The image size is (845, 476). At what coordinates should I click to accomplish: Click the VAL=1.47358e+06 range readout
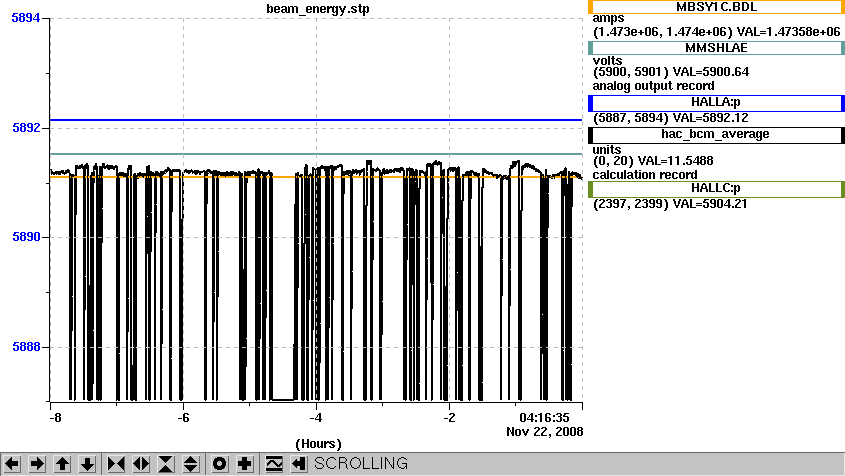point(717,32)
